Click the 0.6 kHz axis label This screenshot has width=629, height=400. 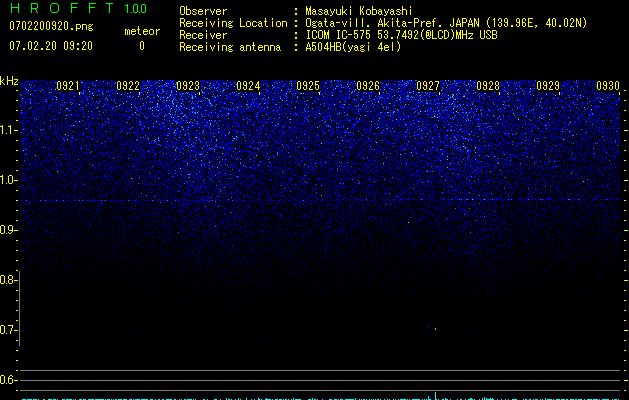8,380
